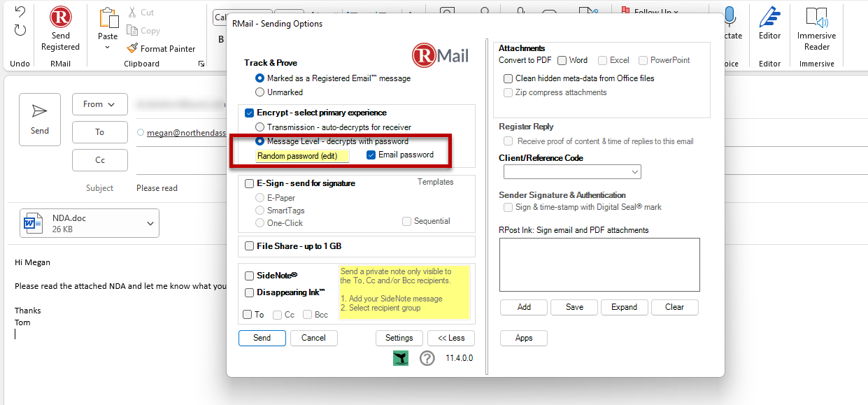Click Add under RPost Ink
The height and width of the screenshot is (405, 868).
point(524,307)
